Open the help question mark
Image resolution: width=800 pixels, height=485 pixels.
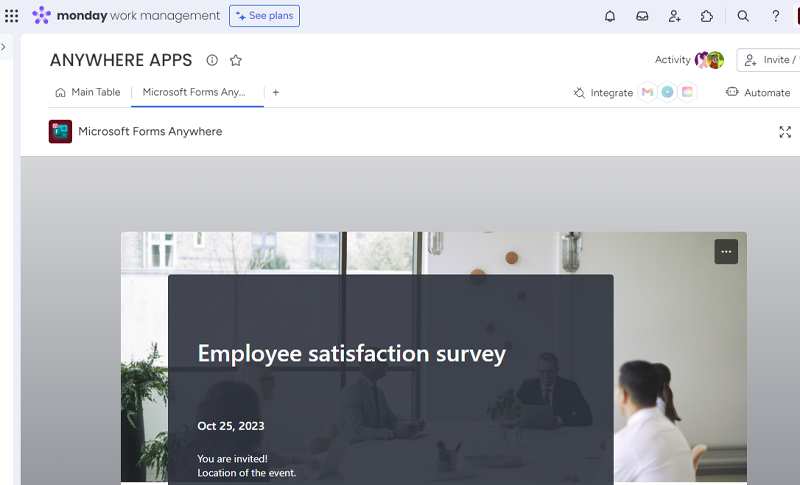(775, 16)
